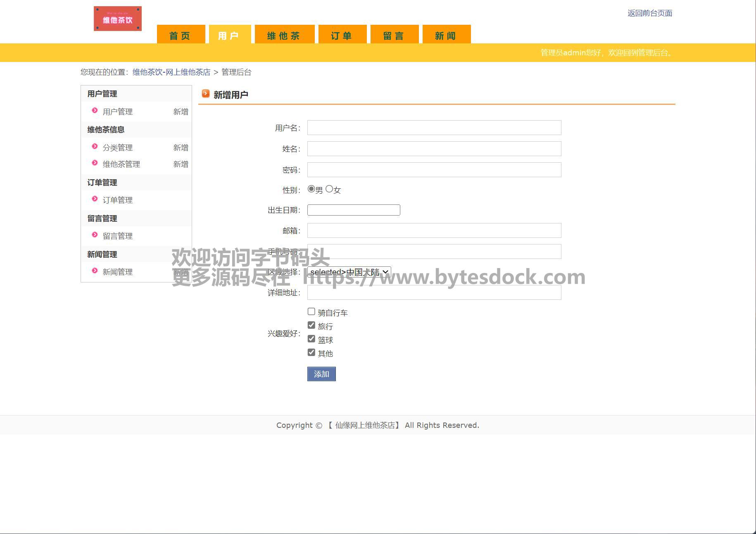
Task: Click the pink bullet icon beside 分类管理
Action: [95, 147]
